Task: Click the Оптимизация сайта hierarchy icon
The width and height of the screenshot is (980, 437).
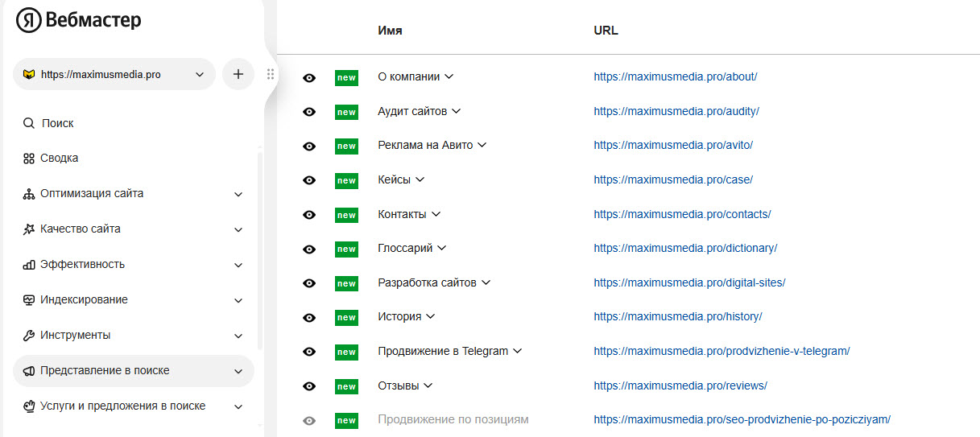Action: pos(29,194)
